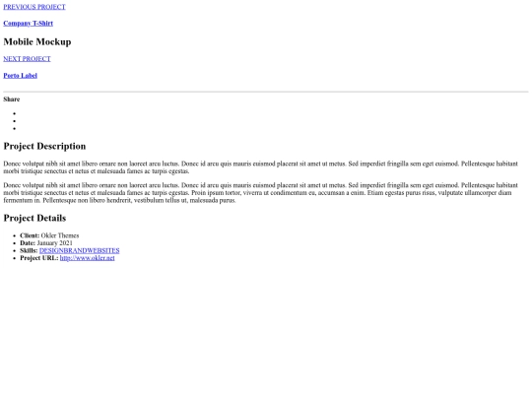532x399 pixels.
Task: Click the Share label
Action: (x=12, y=100)
